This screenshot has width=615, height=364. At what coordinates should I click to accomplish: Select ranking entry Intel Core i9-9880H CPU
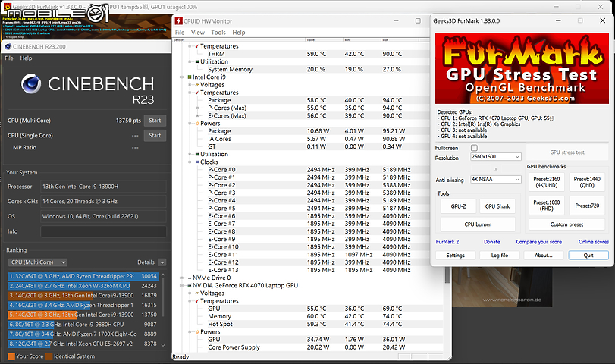tap(83, 325)
